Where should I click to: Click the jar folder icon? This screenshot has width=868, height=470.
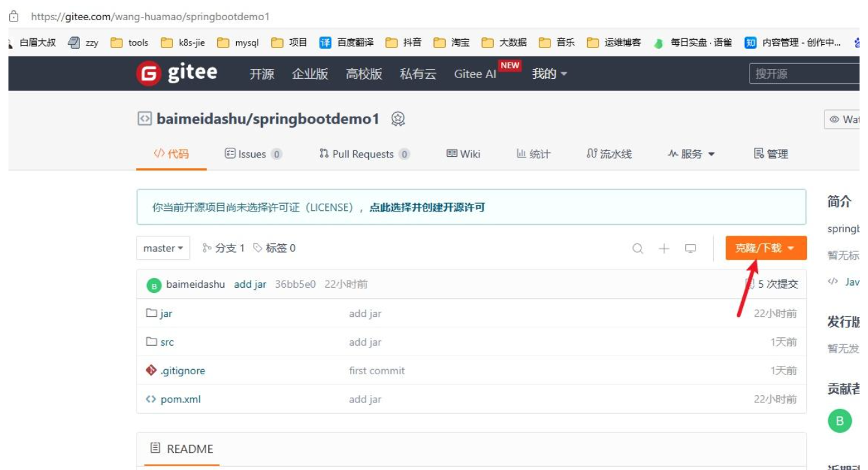pos(152,313)
